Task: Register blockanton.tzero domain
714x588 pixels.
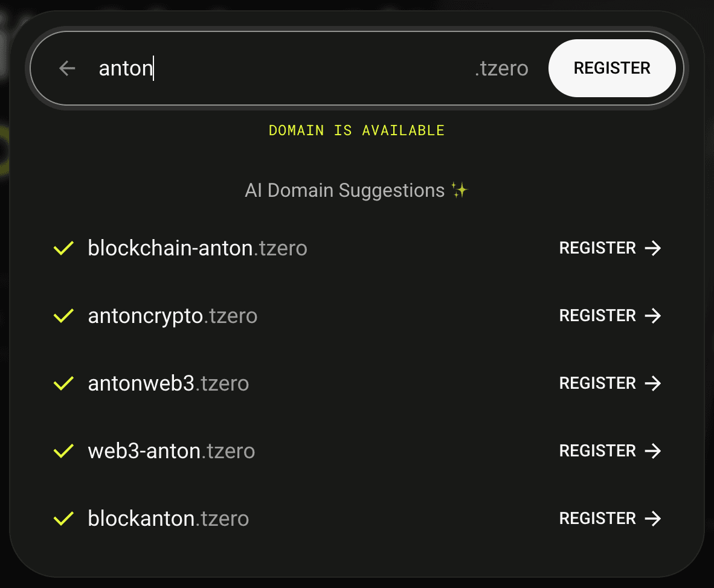Action: click(x=609, y=519)
